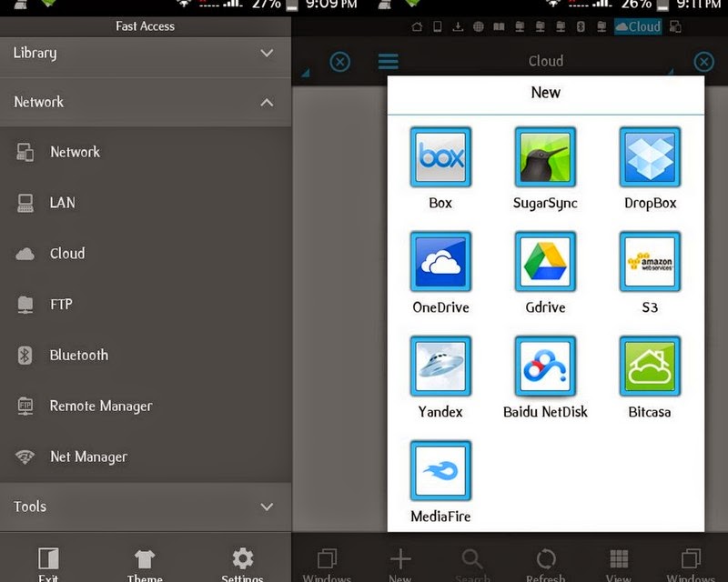This screenshot has height=582, width=728.
Task: Switch to Bluetooth window in top bar
Action: (581, 26)
